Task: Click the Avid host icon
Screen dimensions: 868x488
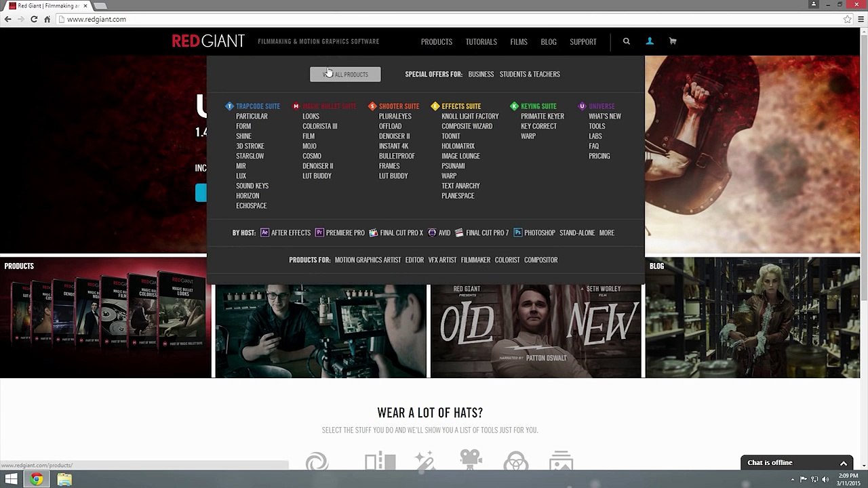Action: 432,232
